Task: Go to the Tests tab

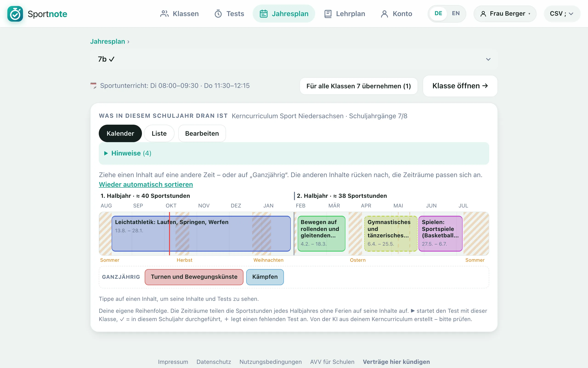Action: point(229,14)
